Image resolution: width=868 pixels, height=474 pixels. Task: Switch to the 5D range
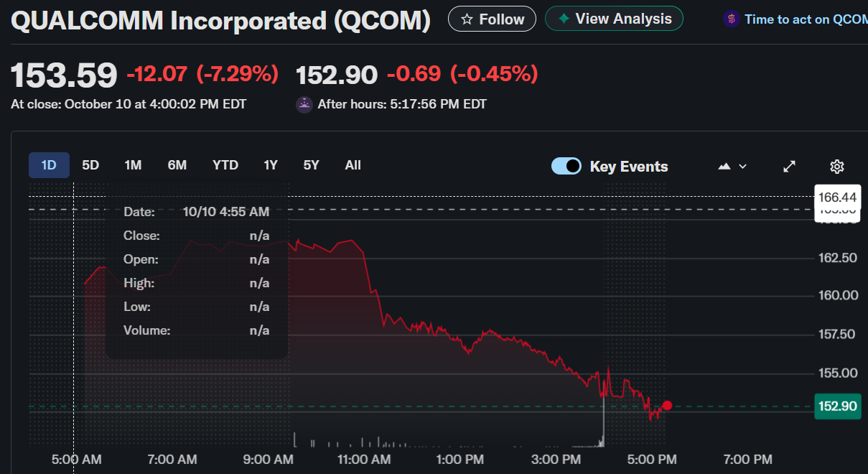click(90, 165)
